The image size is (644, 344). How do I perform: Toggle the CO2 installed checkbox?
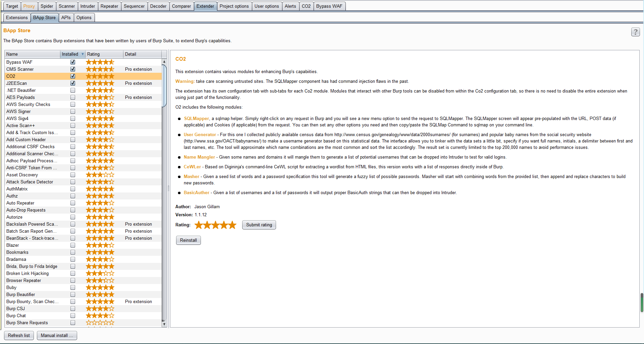coord(73,76)
